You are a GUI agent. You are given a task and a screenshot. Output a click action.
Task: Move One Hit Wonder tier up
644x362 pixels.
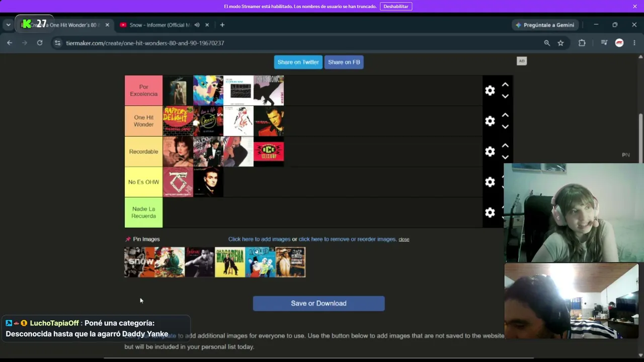point(505,115)
